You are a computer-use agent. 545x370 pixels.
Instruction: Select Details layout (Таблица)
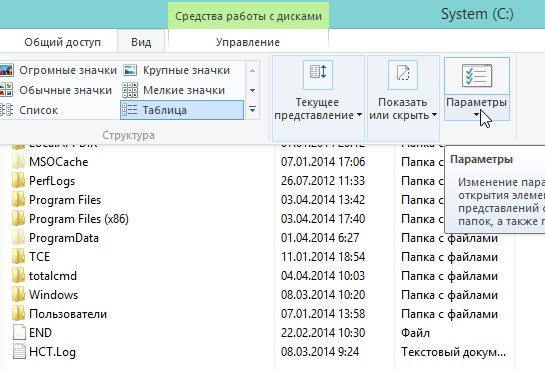[182, 110]
